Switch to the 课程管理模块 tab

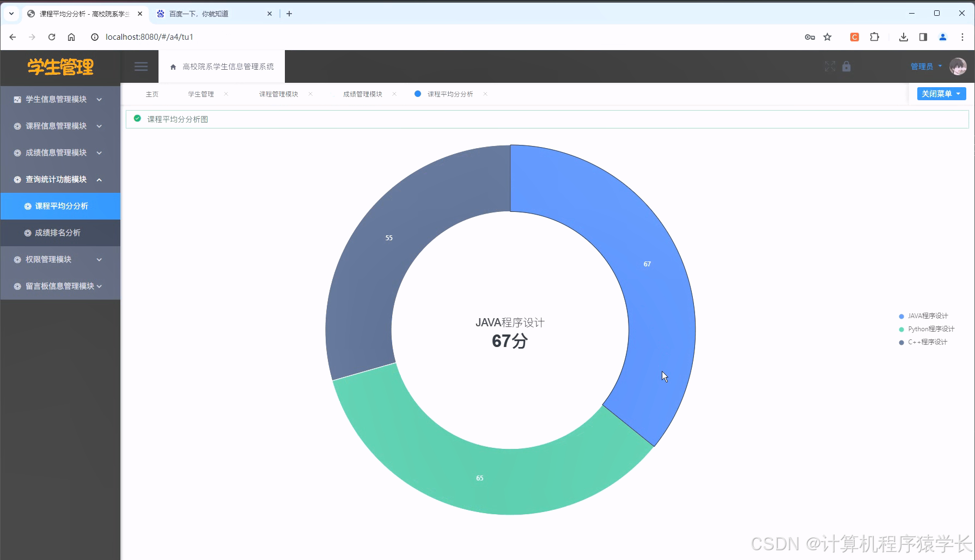click(x=278, y=94)
